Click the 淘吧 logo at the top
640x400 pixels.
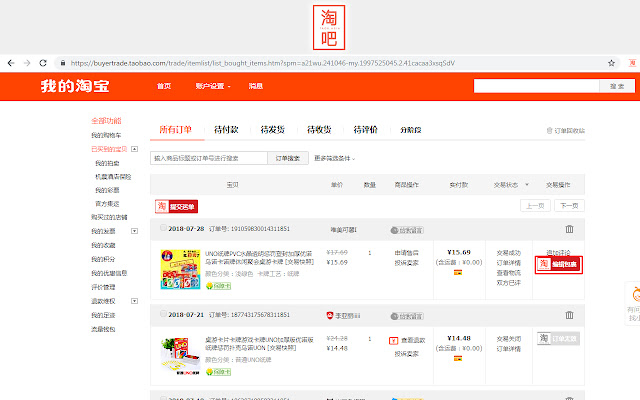point(329,27)
